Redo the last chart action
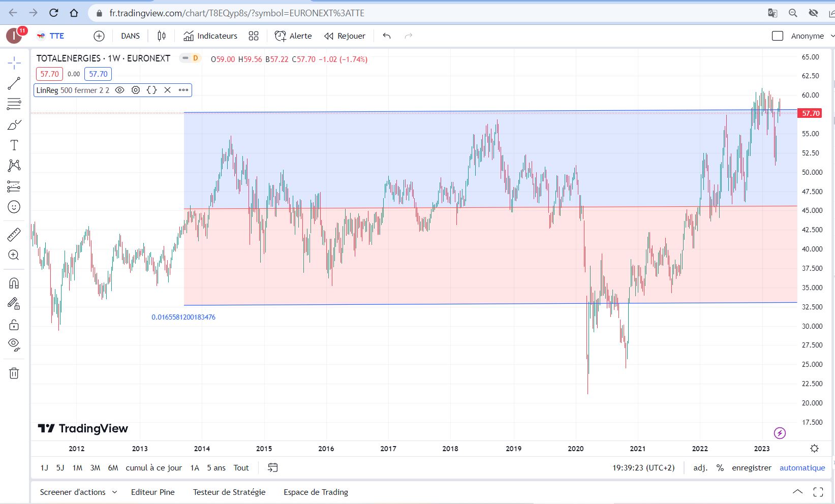Viewport: 835px width, 504px height. tap(408, 36)
